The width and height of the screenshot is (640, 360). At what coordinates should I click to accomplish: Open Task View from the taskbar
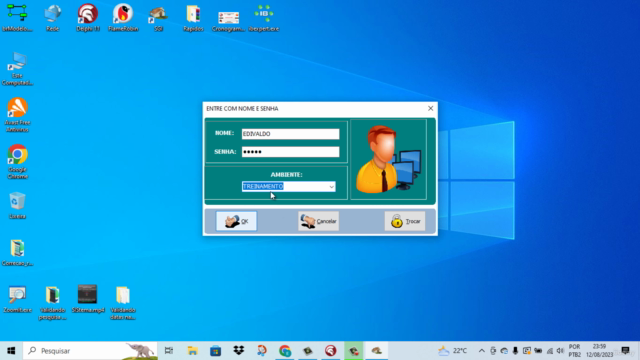tap(169, 351)
